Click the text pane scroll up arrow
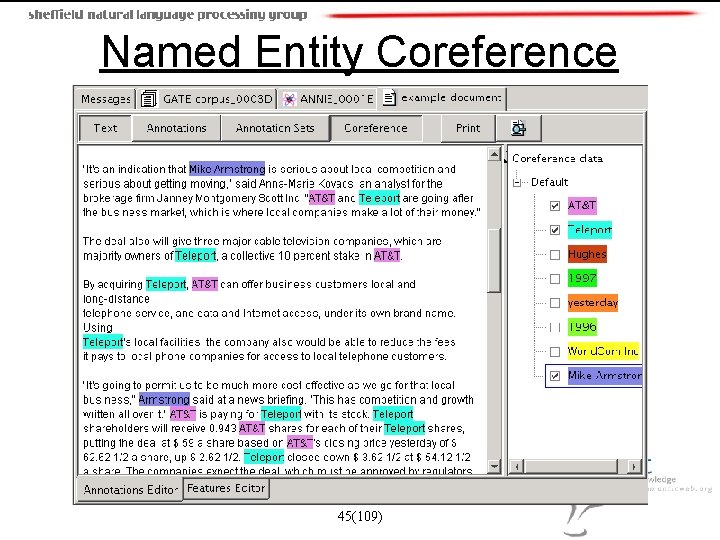This screenshot has height=540, width=720. (494, 154)
